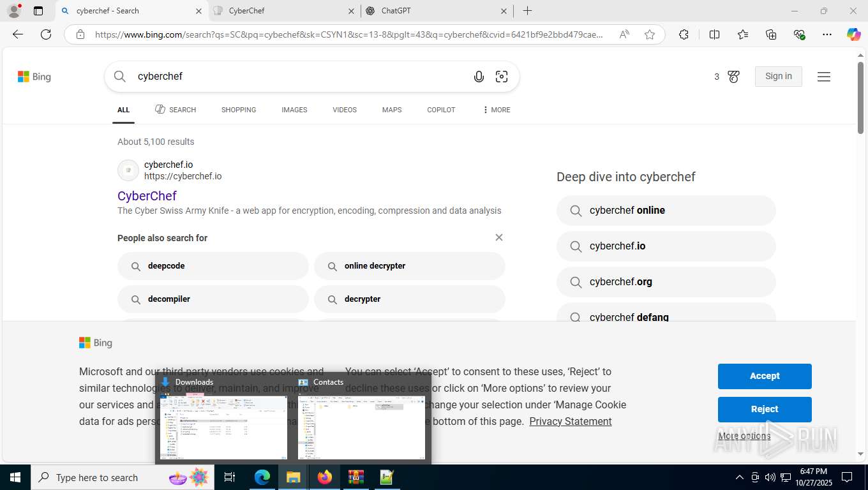Click the page vertical scrollbar thumb
Viewport: 868px width, 490px height.
pos(860,97)
